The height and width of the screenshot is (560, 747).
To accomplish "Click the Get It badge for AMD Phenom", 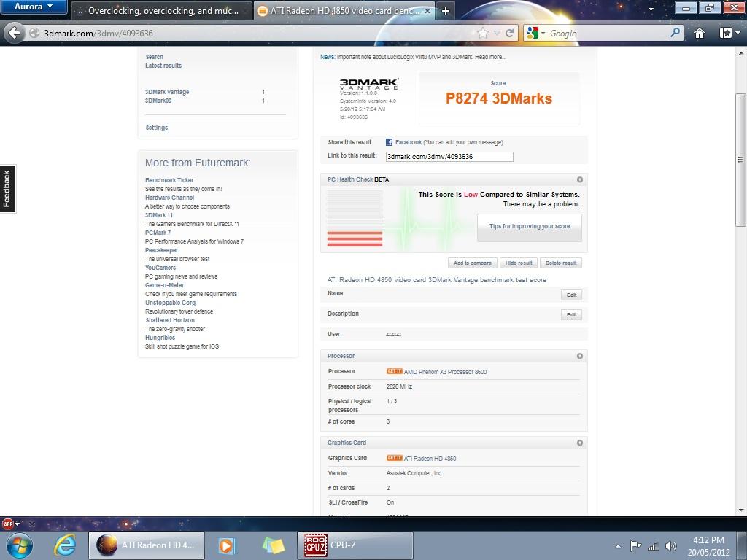I will click(x=394, y=371).
